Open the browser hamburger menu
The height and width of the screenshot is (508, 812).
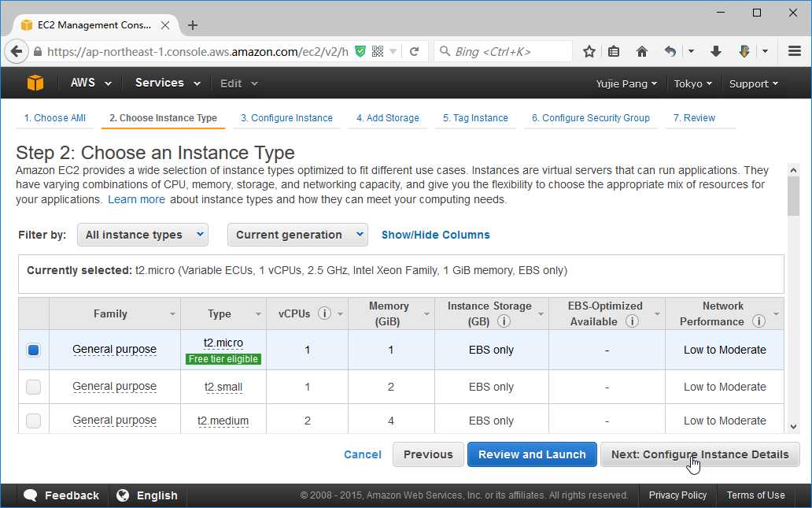tap(795, 51)
